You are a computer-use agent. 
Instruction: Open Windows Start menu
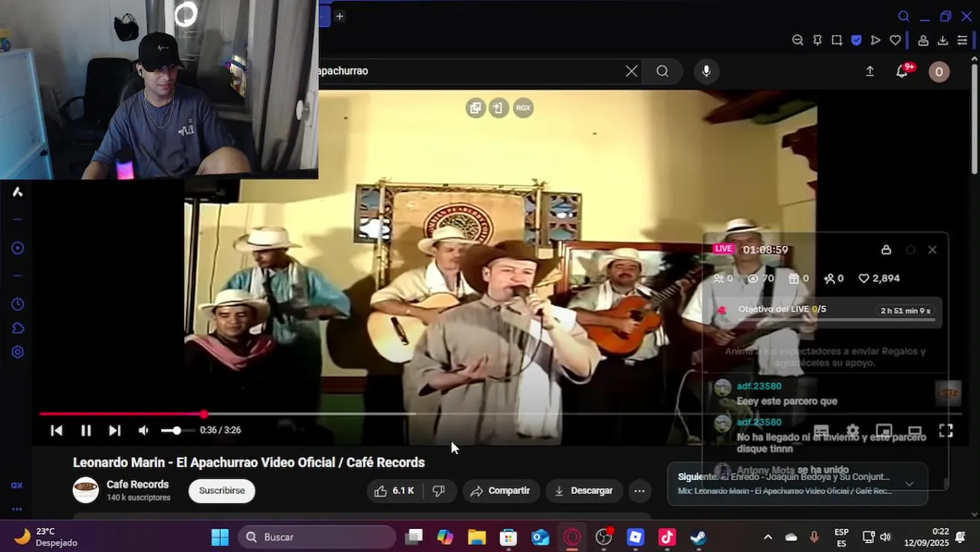(x=220, y=537)
